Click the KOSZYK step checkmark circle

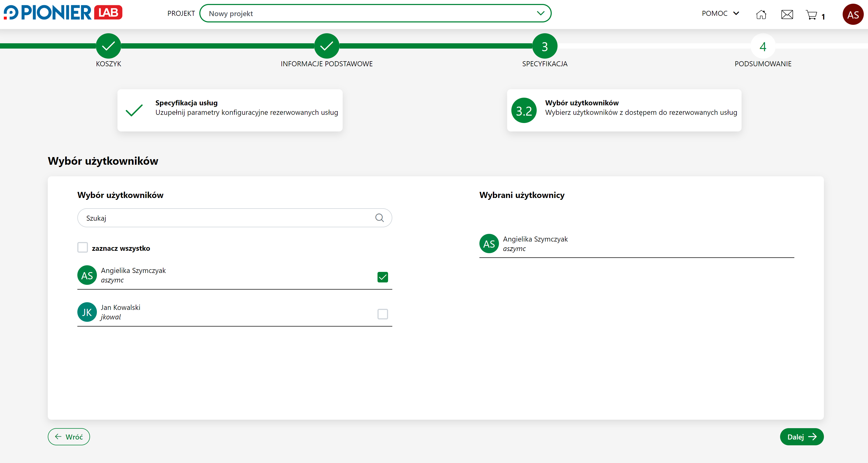tap(108, 46)
